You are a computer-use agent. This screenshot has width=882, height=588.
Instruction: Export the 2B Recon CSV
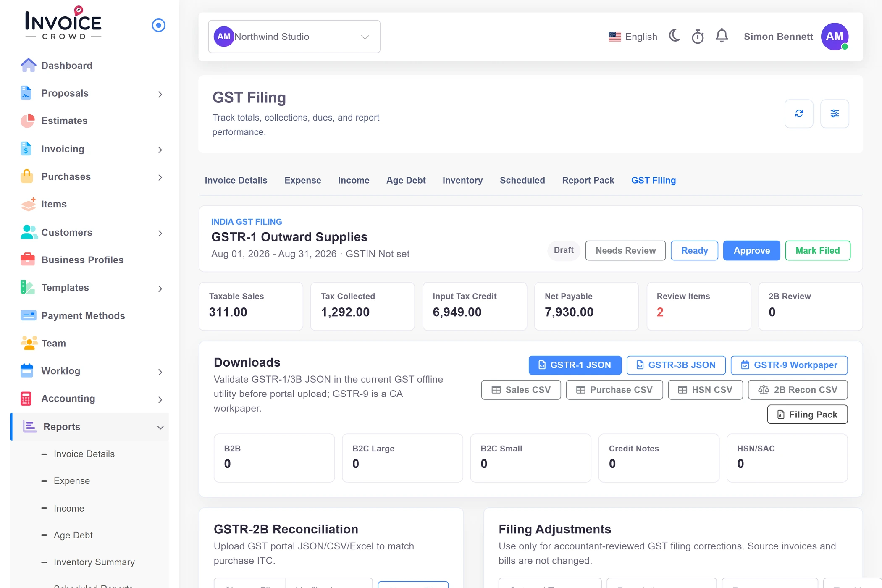[x=798, y=390]
